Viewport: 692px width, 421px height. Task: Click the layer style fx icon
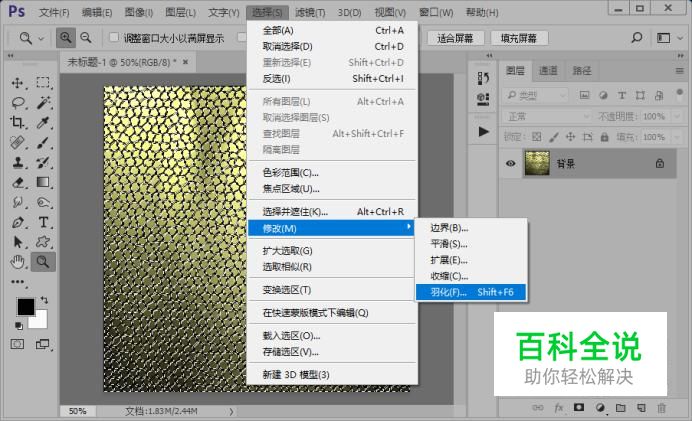pyautogui.click(x=559, y=408)
